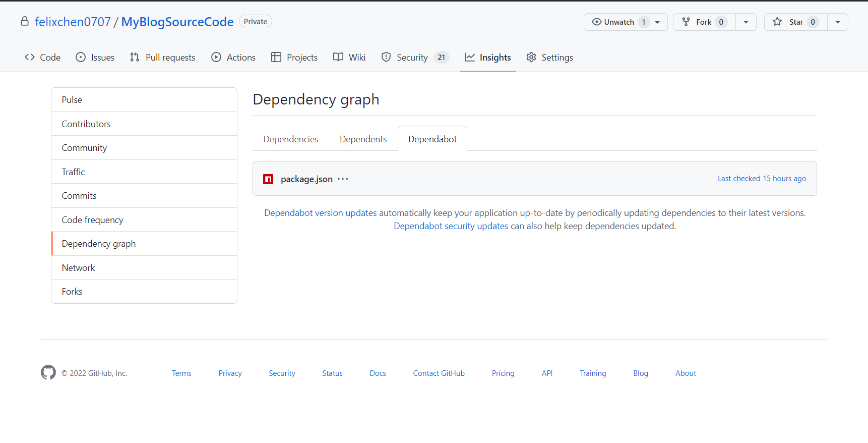This screenshot has height=443, width=868.
Task: Click the private repository lock icon
Action: click(x=25, y=21)
